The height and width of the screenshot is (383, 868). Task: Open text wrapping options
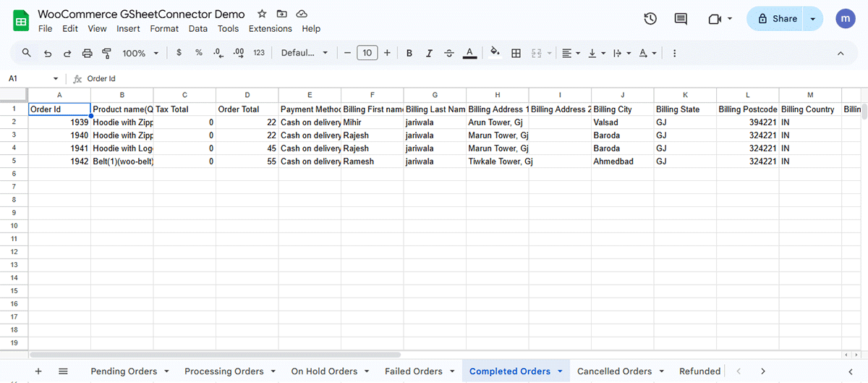coord(621,53)
